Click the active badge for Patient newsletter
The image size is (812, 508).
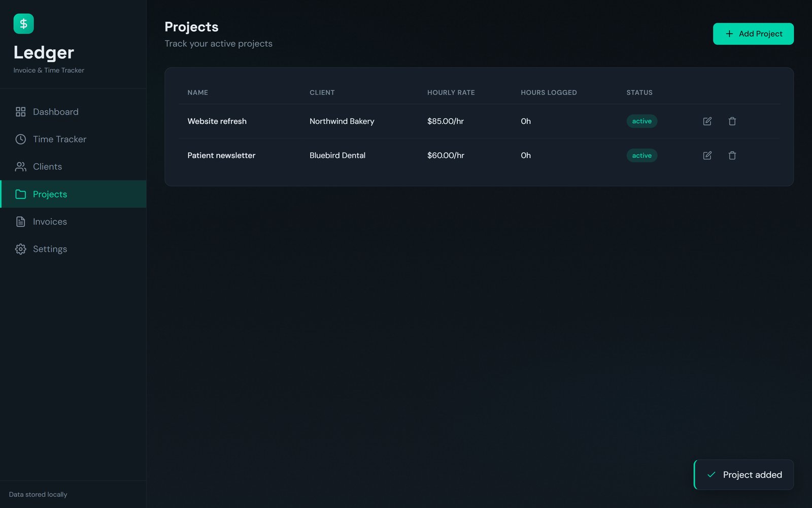pyautogui.click(x=641, y=155)
